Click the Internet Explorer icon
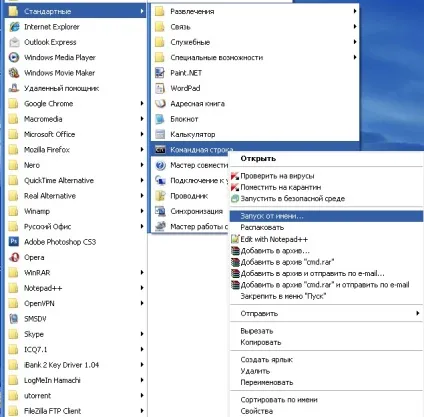The image size is (424, 417). 14,27
